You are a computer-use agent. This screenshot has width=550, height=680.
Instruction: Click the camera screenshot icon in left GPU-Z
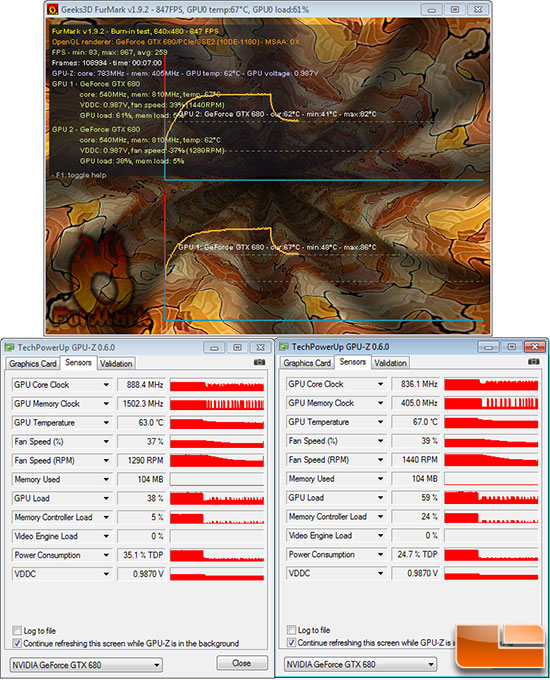pos(259,363)
